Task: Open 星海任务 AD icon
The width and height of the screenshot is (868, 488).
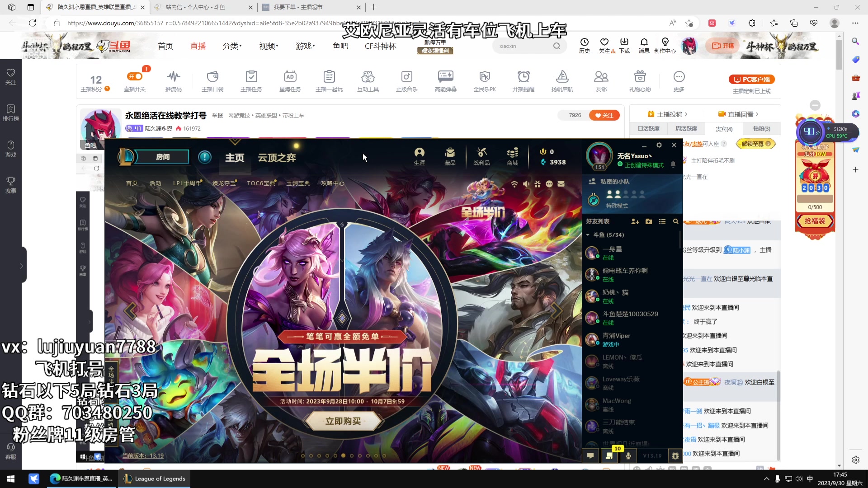Action: [x=290, y=81]
